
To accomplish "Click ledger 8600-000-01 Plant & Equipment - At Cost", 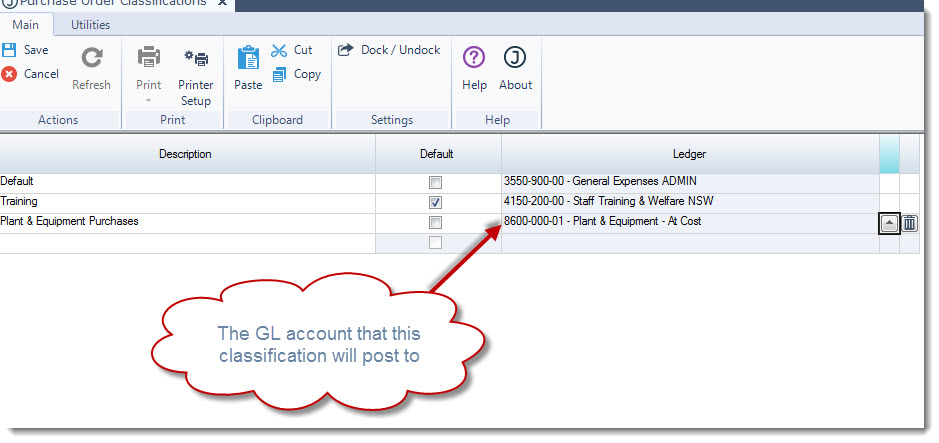I will (x=690, y=223).
